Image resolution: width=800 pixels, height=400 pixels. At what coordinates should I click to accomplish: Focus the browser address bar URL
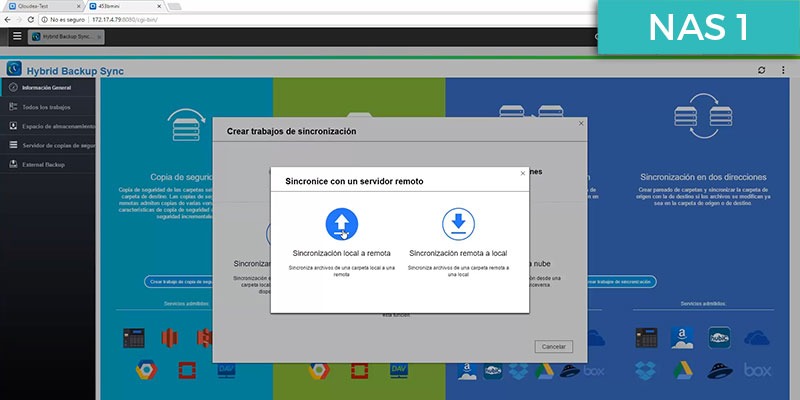125,19
